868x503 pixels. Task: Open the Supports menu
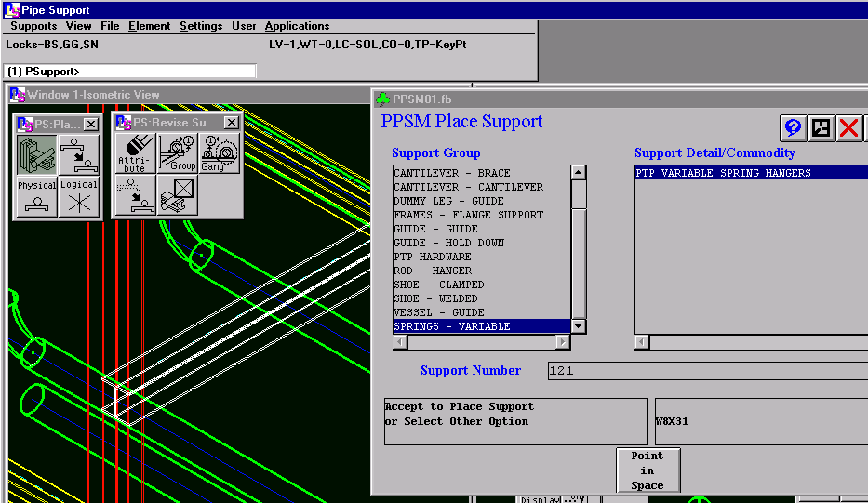(x=33, y=26)
